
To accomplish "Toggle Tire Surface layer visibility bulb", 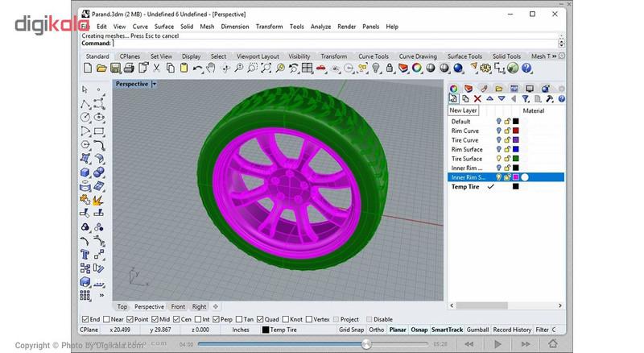I will 498,159.
